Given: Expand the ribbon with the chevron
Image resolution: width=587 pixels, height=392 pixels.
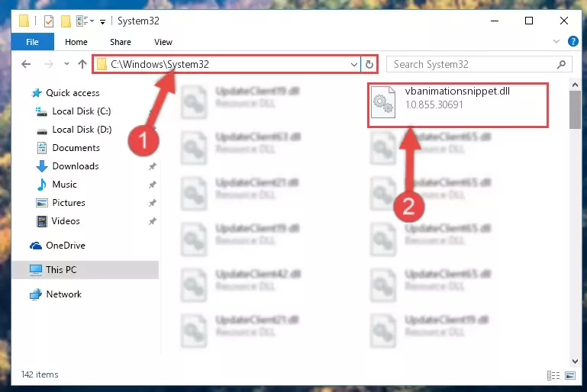Looking at the screenshot, I should tap(556, 41).
